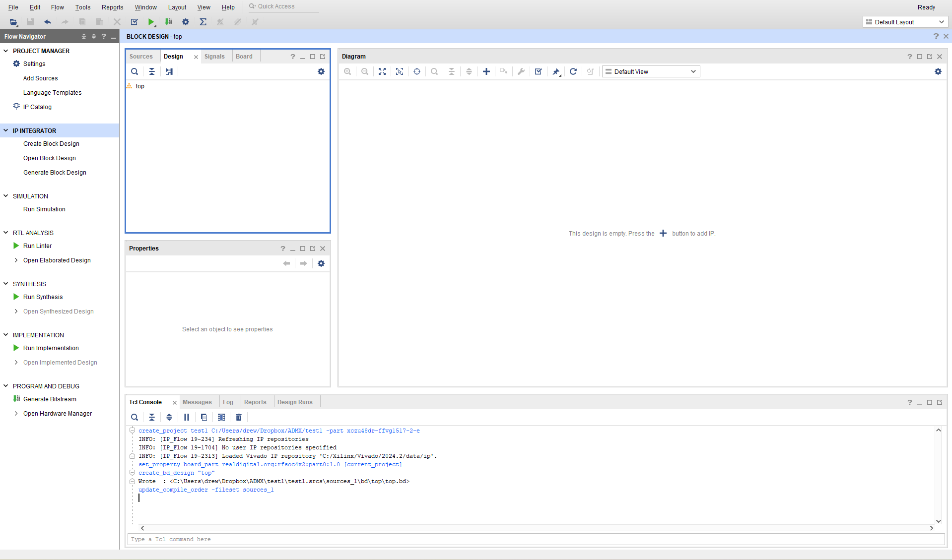Click Generate Bitstream icon in main toolbar

168,22
